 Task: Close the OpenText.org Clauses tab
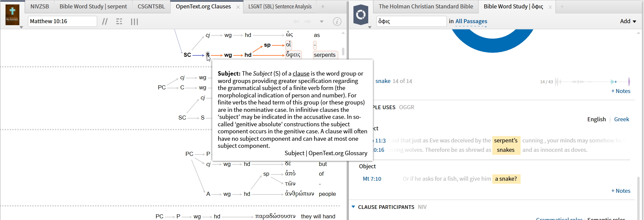[x=238, y=7]
